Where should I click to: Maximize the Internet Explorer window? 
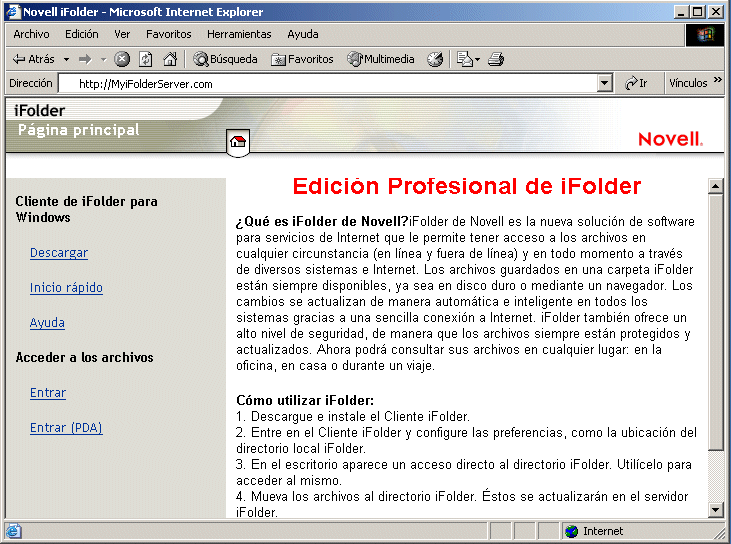pos(697,12)
